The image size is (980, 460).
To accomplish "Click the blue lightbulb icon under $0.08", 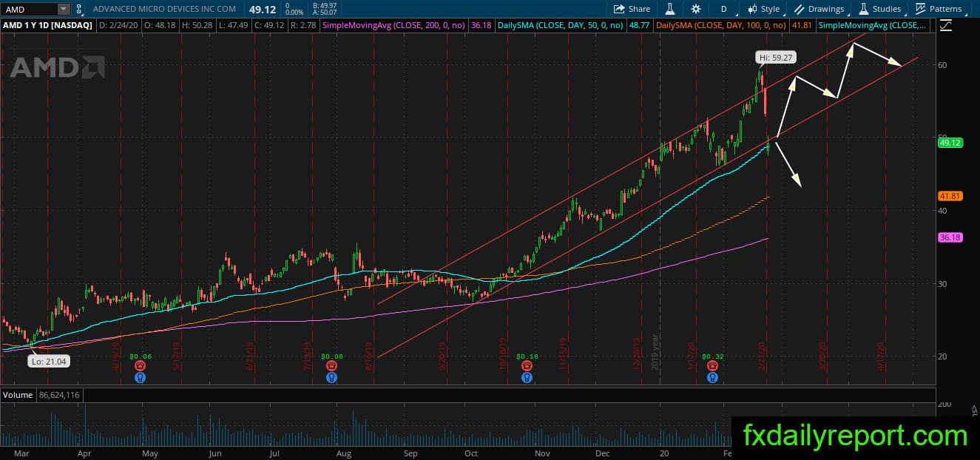I will [332, 377].
